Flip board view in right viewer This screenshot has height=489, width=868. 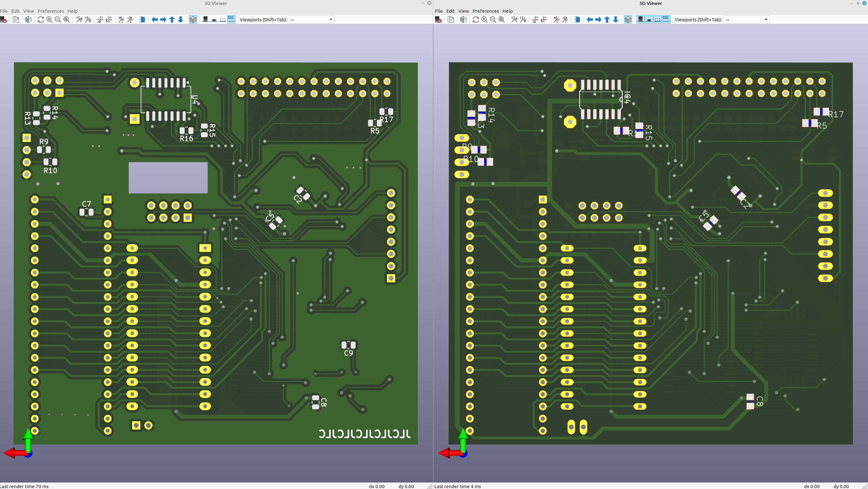(x=577, y=20)
